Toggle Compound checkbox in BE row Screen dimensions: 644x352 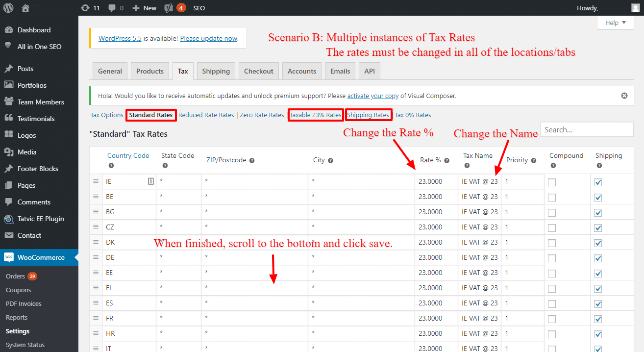552,197
